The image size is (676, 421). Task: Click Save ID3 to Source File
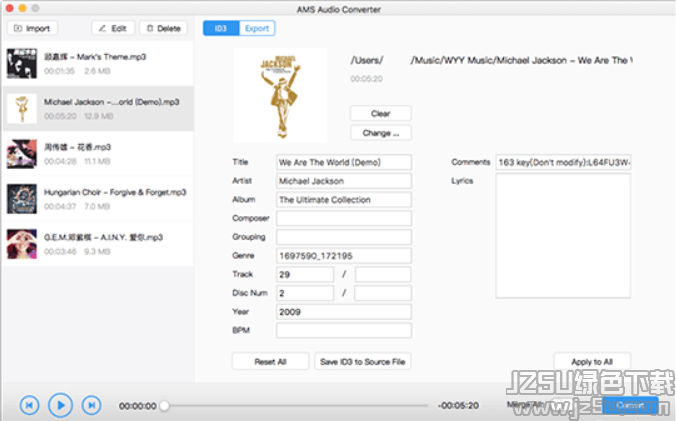point(363,362)
